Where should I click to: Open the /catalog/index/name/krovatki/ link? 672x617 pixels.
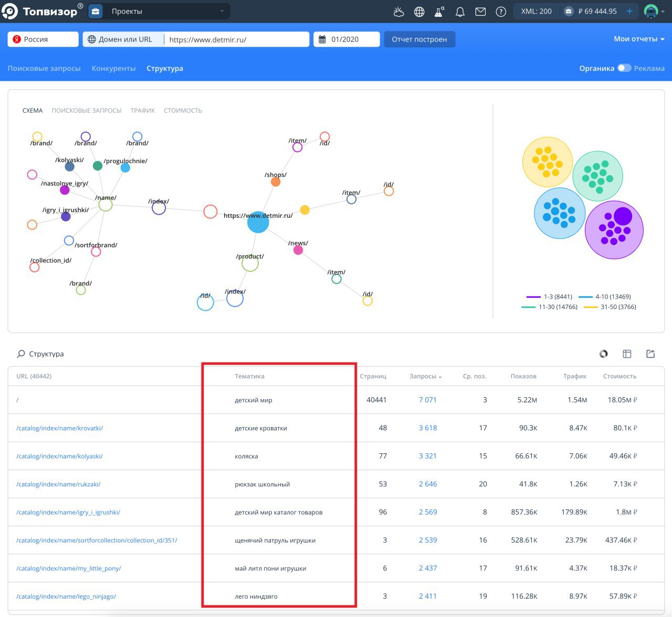pyautogui.click(x=59, y=428)
